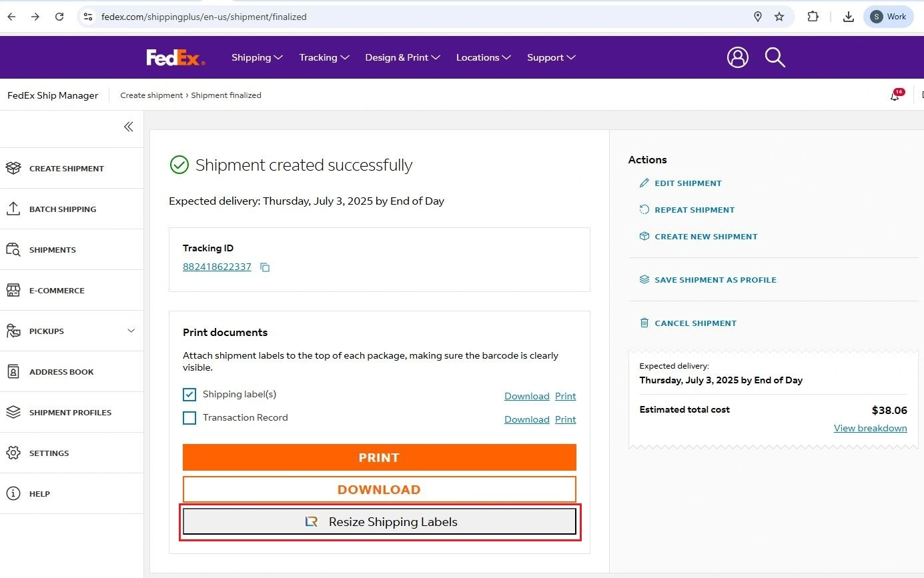Open Shipment Profiles in sidebar

pyautogui.click(x=70, y=413)
